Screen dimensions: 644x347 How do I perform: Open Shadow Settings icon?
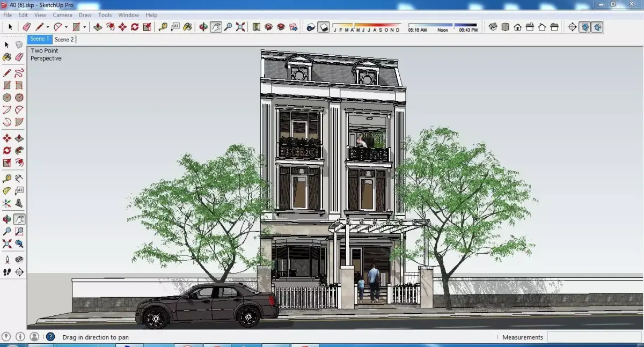(310, 27)
